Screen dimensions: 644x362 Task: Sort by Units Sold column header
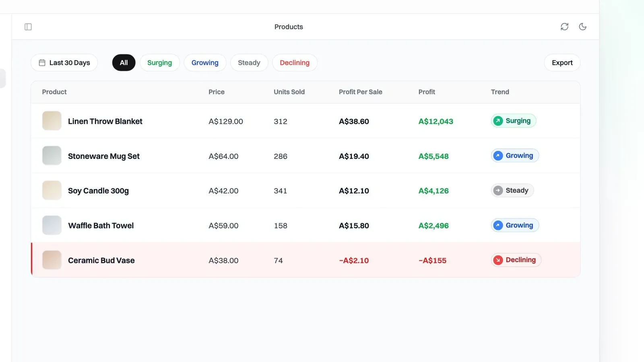pyautogui.click(x=289, y=92)
